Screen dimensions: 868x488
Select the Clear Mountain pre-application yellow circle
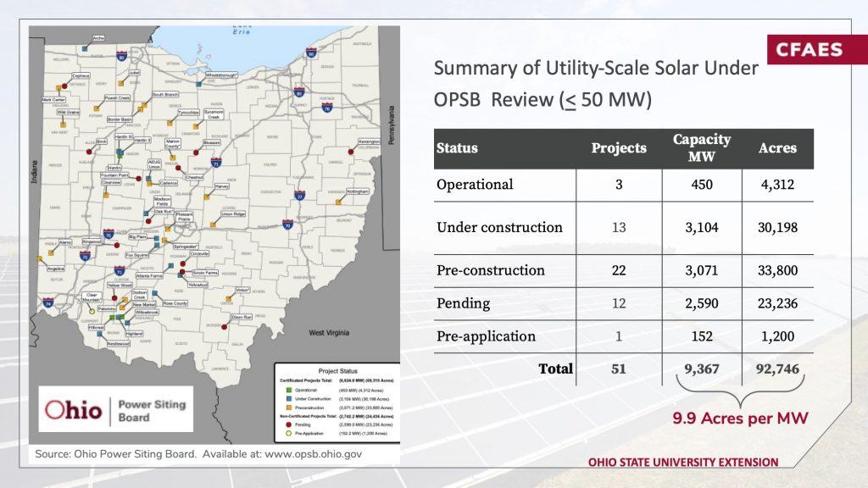coord(92,311)
